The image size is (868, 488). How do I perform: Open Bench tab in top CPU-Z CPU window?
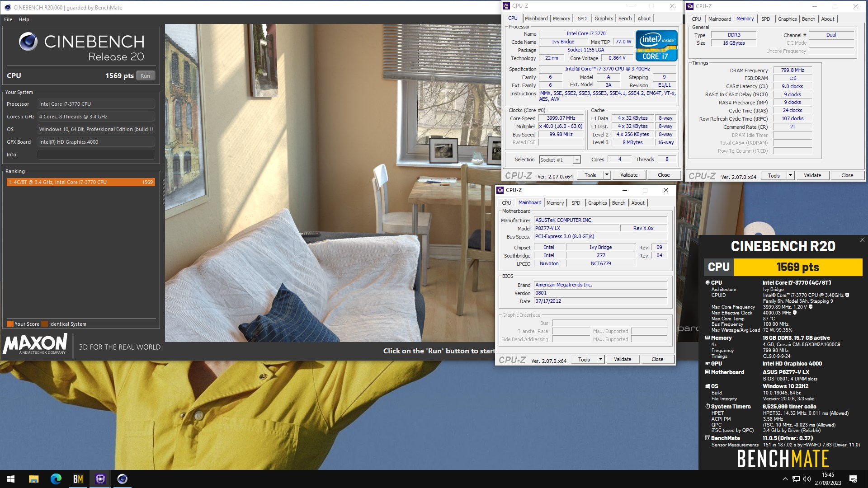(x=625, y=19)
